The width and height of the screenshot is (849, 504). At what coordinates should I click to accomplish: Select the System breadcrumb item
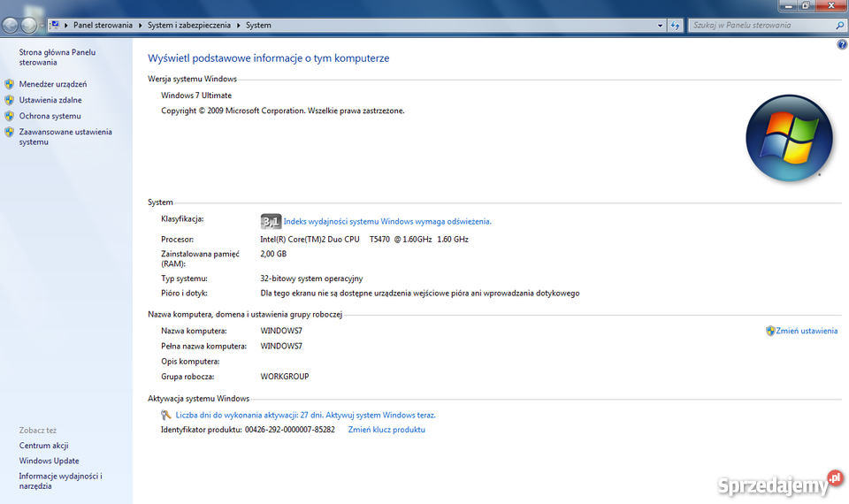pos(258,26)
